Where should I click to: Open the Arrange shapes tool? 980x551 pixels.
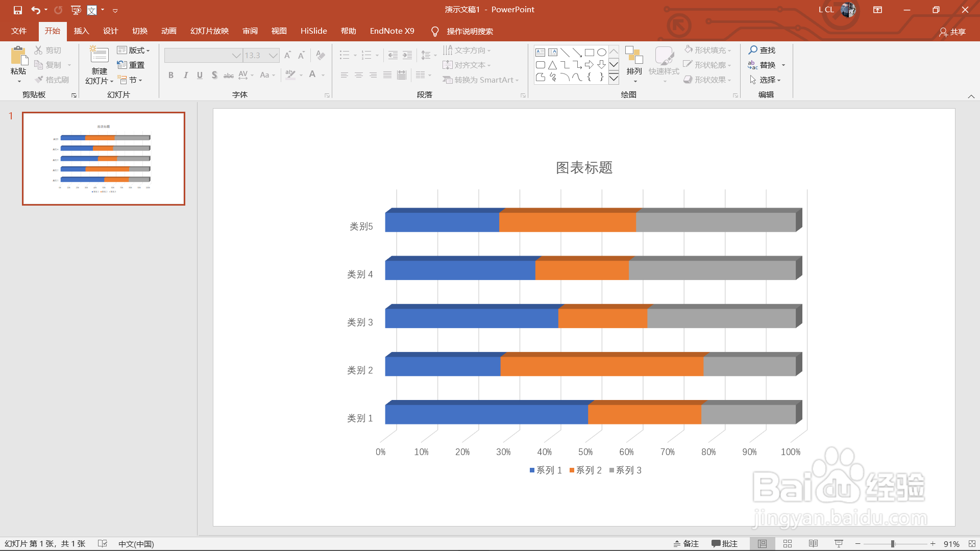pos(634,62)
